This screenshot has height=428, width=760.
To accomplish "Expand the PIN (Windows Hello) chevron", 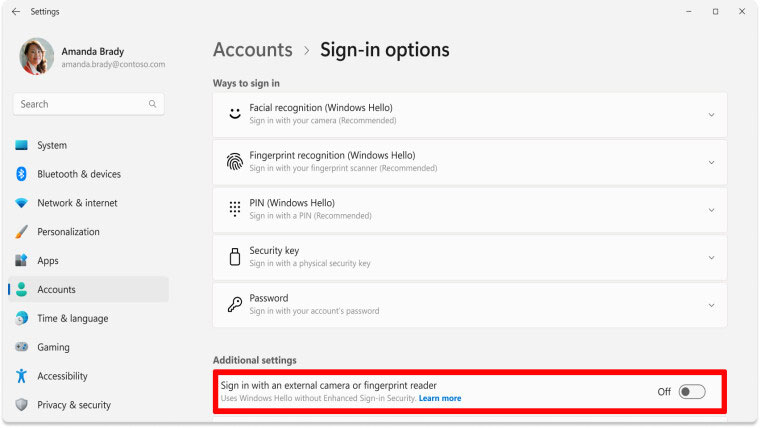I will (x=711, y=209).
